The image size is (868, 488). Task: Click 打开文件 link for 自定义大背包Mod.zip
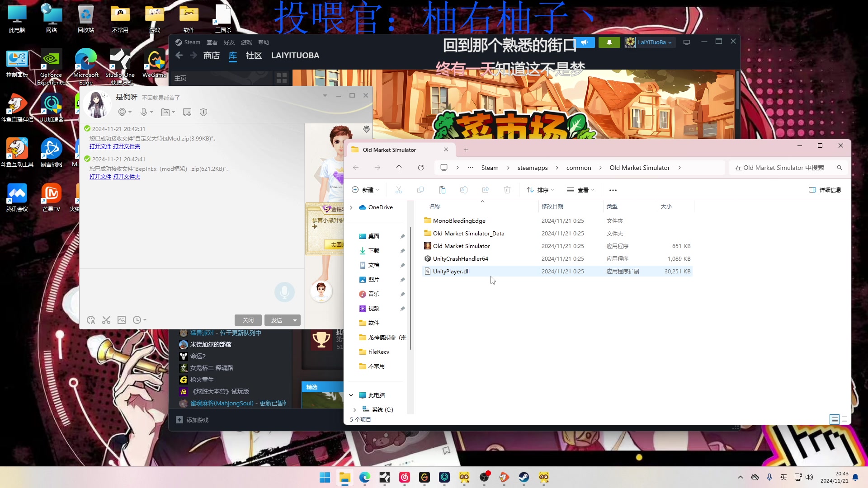click(100, 146)
